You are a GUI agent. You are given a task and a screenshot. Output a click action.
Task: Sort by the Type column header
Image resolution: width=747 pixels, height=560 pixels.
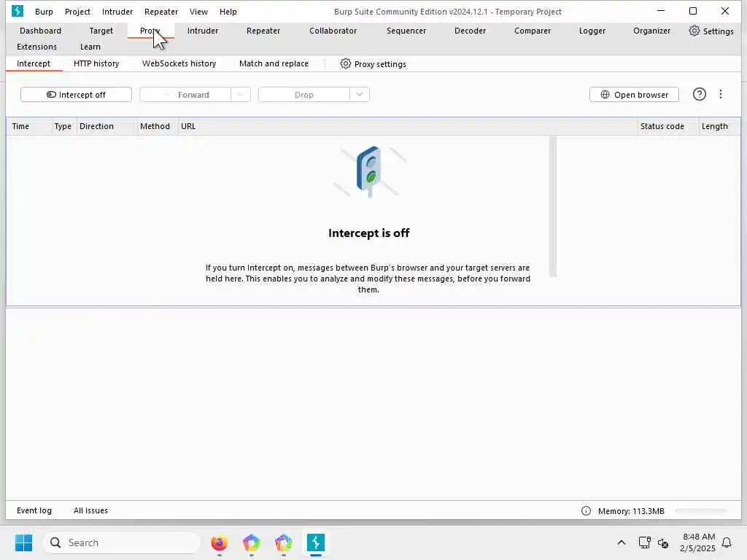pyautogui.click(x=63, y=126)
